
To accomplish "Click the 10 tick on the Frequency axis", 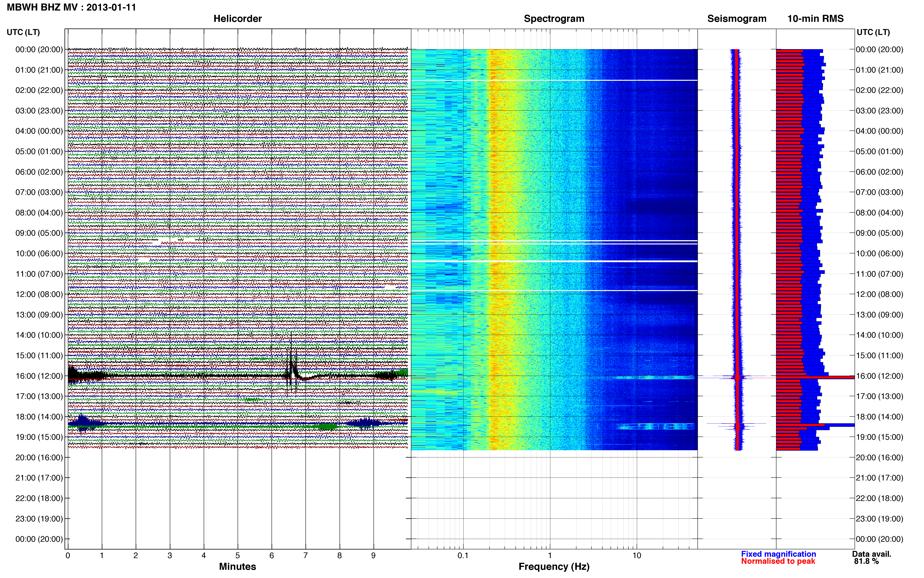I will pos(637,555).
